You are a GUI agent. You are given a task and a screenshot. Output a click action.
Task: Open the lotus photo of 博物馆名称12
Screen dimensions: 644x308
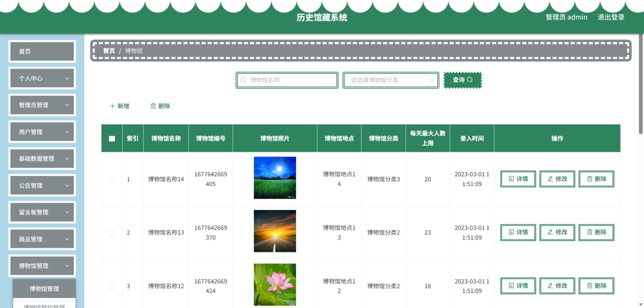275,285
